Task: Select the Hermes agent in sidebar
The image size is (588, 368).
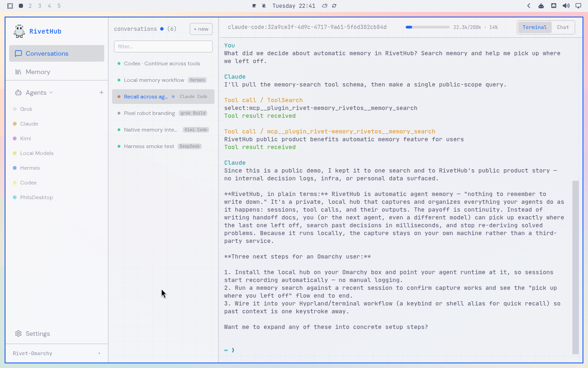Action: tap(57, 168)
